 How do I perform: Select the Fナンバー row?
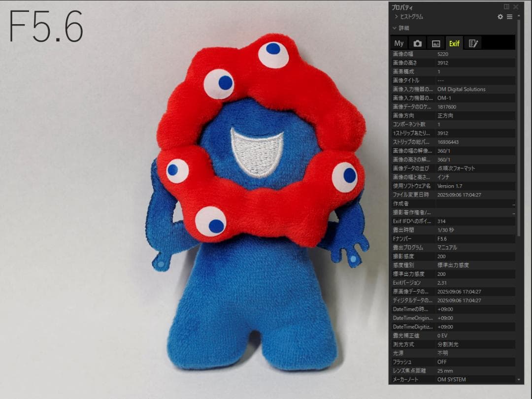(x=453, y=238)
